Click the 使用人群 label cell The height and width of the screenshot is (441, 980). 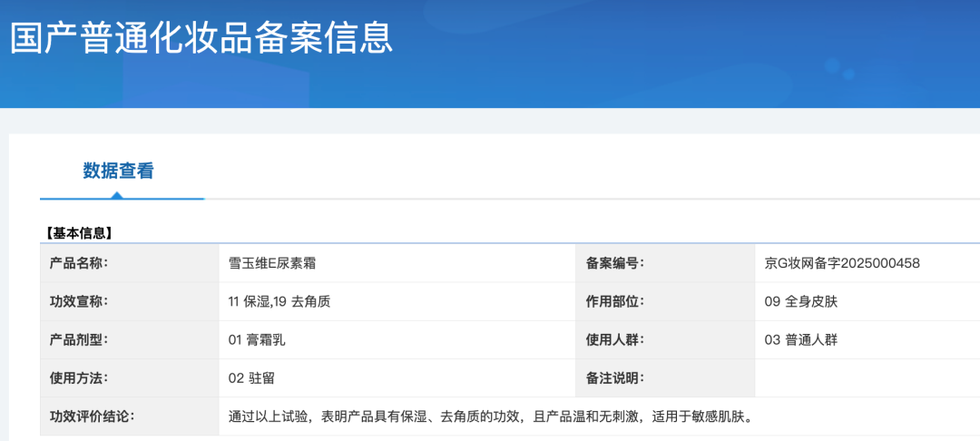tap(665, 339)
